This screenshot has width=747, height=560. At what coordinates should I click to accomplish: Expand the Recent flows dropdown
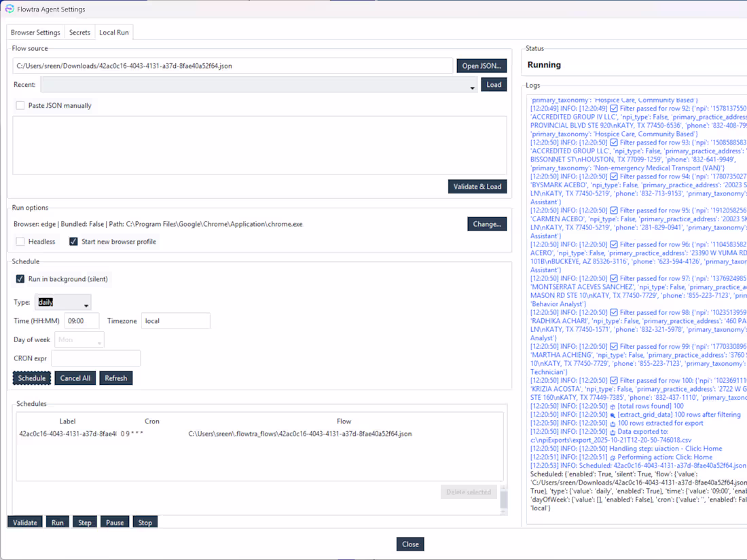pos(471,84)
